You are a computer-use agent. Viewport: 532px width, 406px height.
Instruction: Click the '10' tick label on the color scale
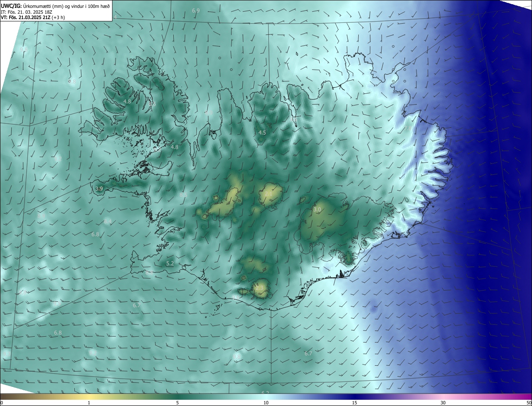[266, 403]
